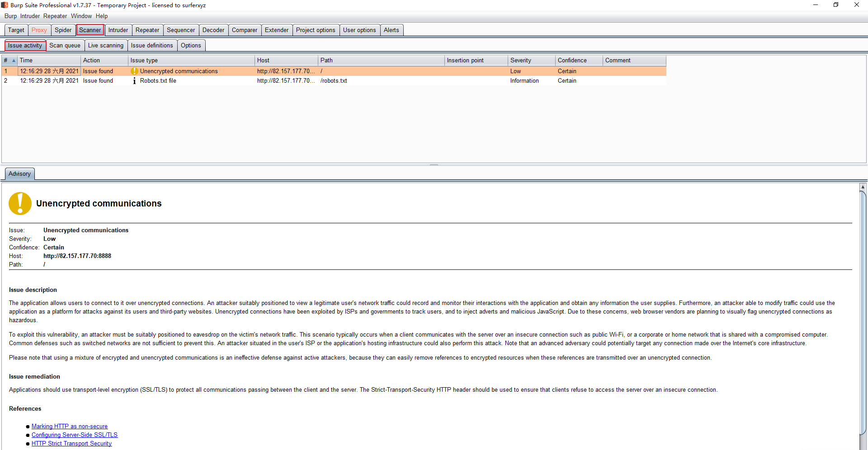Open the Sequencer tab
Screen dimensions: 868x450
coord(181,30)
